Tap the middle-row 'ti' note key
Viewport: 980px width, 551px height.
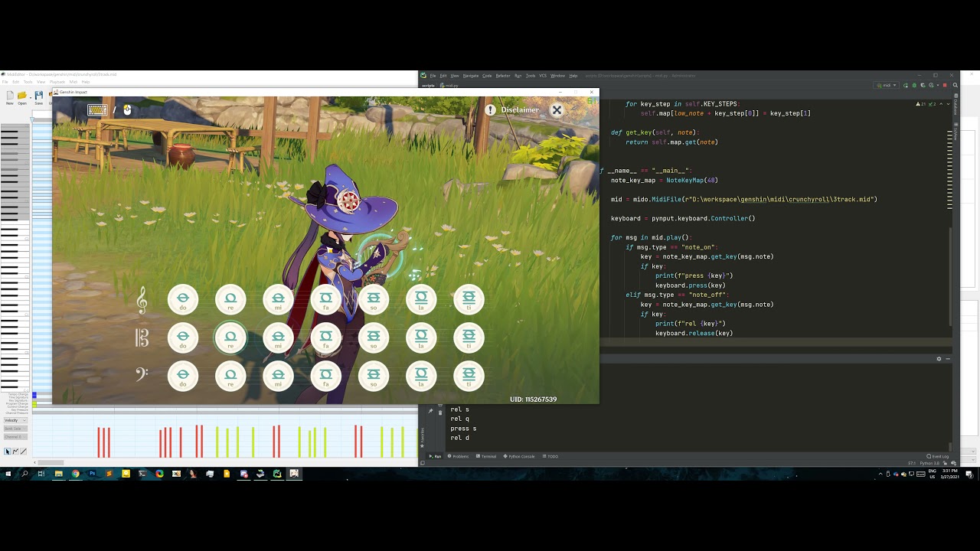coord(469,337)
